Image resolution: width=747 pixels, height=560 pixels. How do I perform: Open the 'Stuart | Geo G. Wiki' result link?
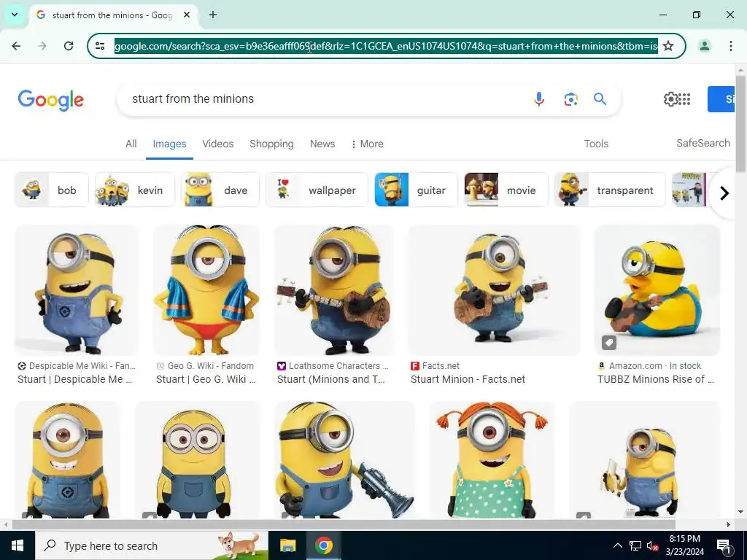[x=206, y=379]
